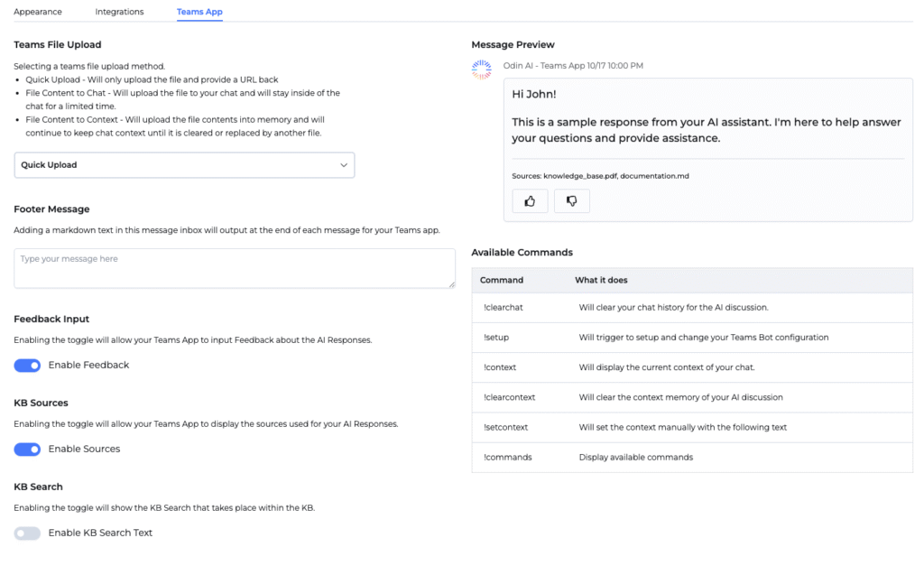Turn on Enable KB Search Text
924x566 pixels.
pos(27,533)
